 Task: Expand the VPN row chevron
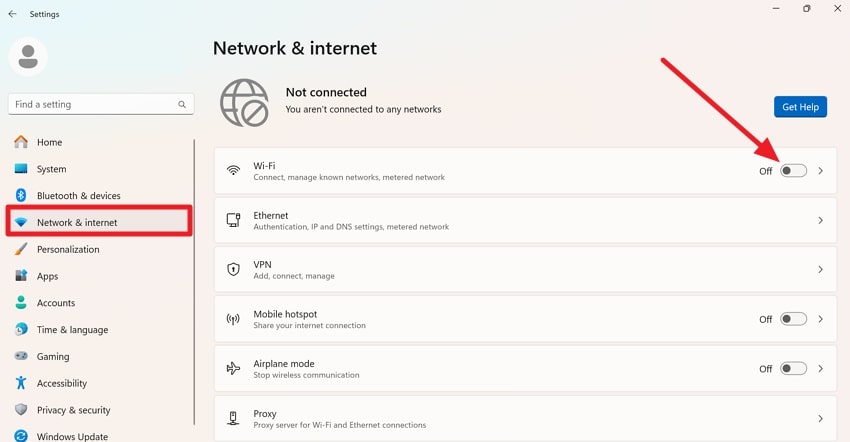pyautogui.click(x=821, y=270)
